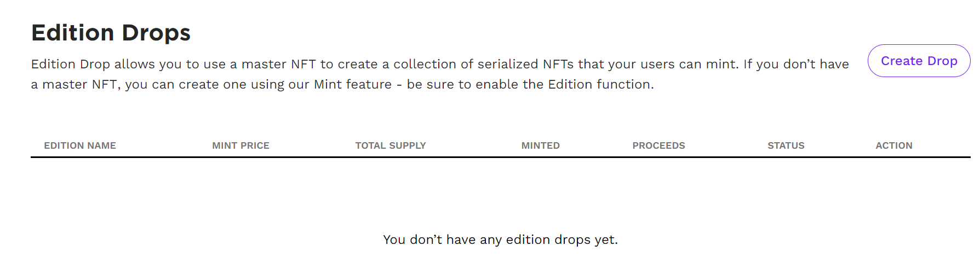Click the word 'Drops' in the heading
The width and height of the screenshot is (980, 263).
(x=156, y=33)
